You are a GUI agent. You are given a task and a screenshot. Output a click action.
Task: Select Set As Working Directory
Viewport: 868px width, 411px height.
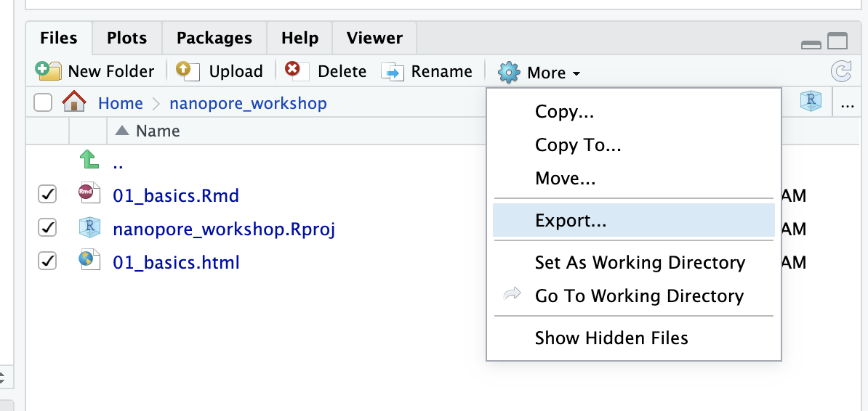click(x=633, y=262)
